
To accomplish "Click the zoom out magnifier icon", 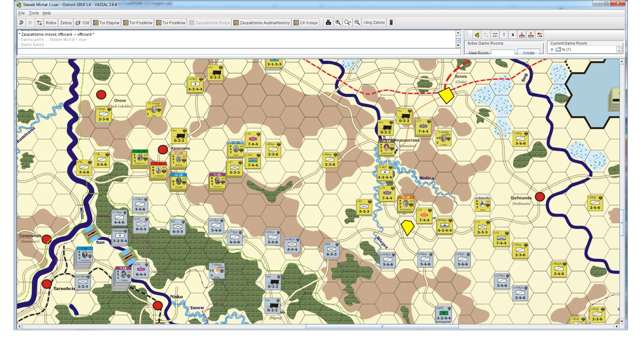I will [357, 23].
